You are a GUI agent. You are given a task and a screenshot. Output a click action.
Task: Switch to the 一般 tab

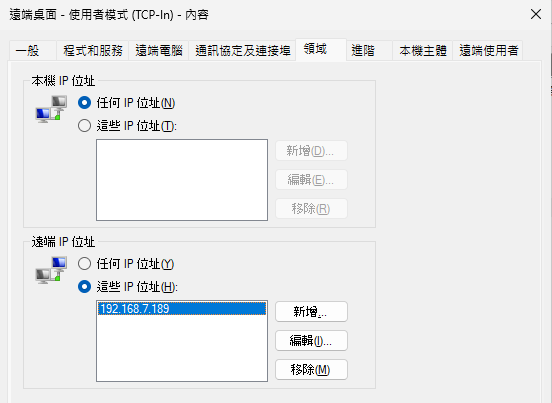[33, 51]
